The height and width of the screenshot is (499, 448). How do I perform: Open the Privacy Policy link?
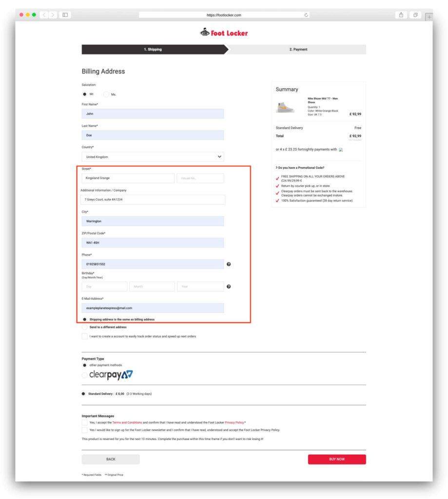(x=234, y=422)
